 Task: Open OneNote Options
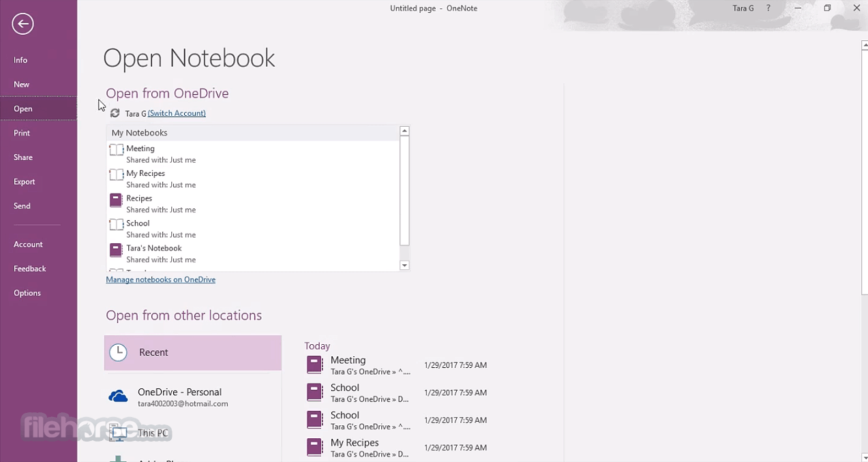[x=38, y=293]
